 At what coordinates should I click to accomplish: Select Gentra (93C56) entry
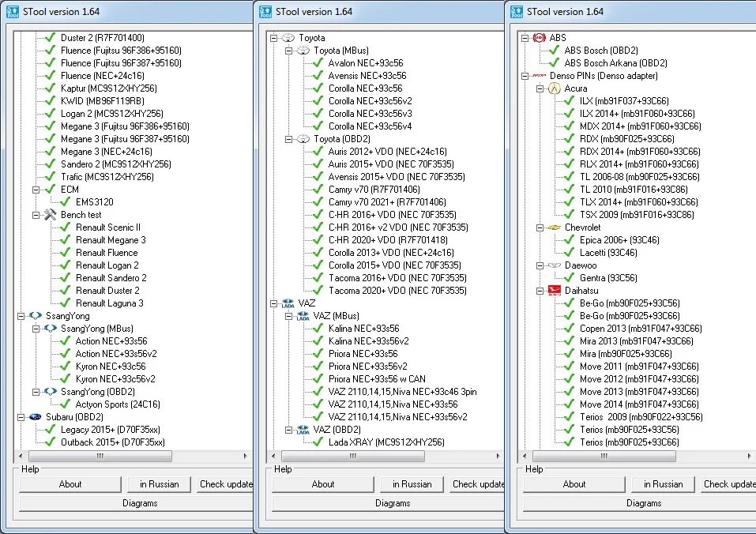pos(608,278)
